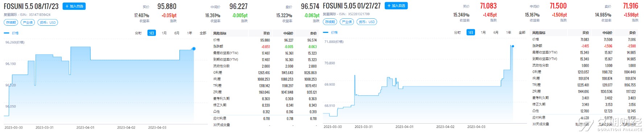Click 风险指标 column header in 08/17/23 table
The height and width of the screenshot is (133, 644).
pyautogui.click(x=220, y=33)
